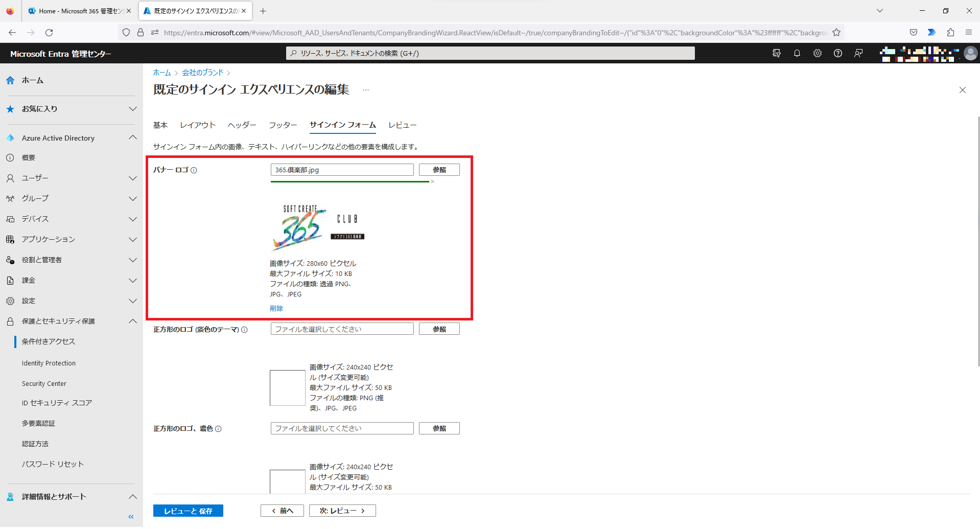Collapse the sidebar with double chevron
The height and width of the screenshot is (529, 980).
[x=131, y=517]
